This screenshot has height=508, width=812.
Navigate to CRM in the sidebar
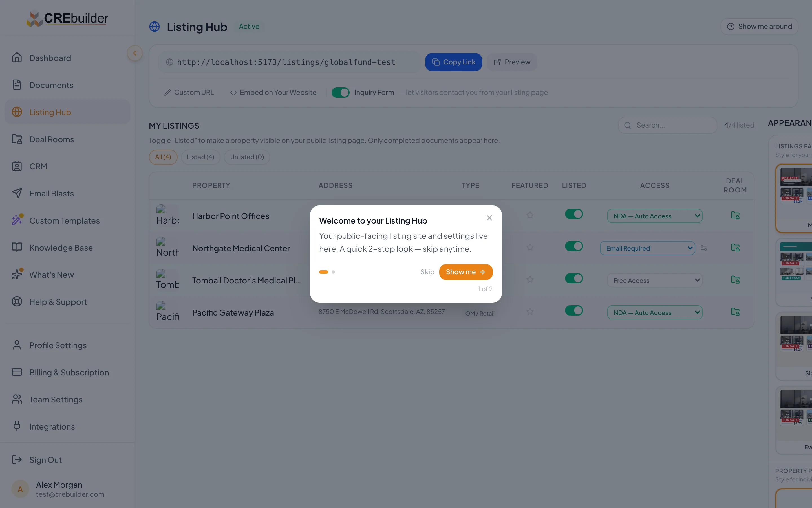point(67,166)
